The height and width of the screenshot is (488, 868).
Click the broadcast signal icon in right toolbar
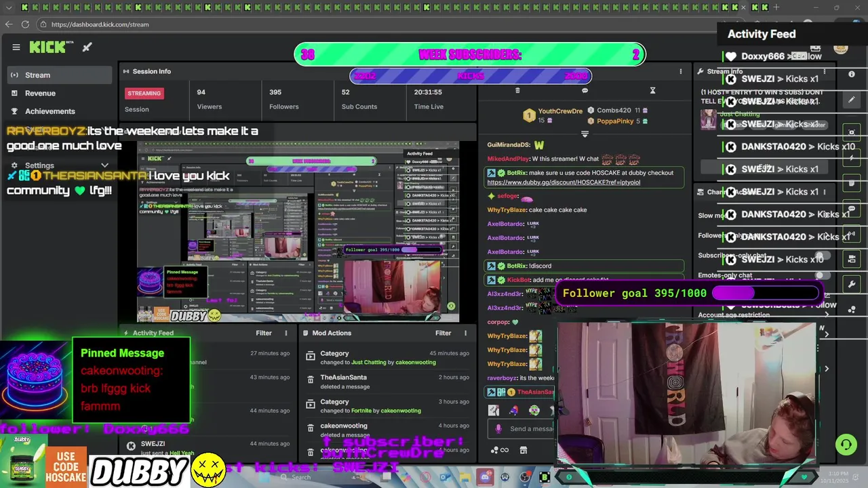(x=852, y=234)
